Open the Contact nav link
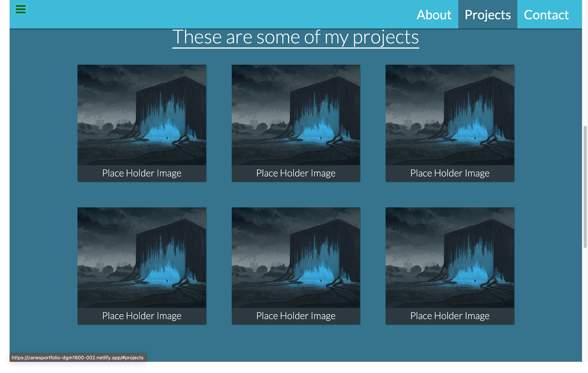The width and height of the screenshot is (588, 373). (x=546, y=15)
